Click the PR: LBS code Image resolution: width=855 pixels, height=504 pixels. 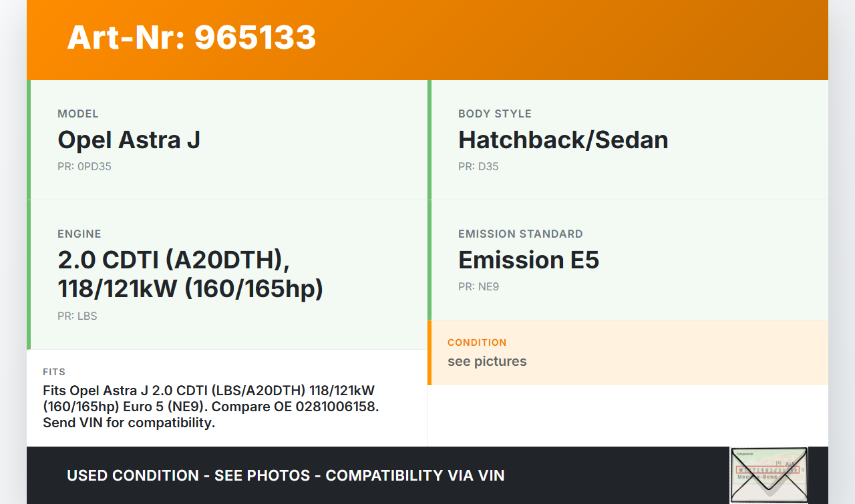pos(77,316)
